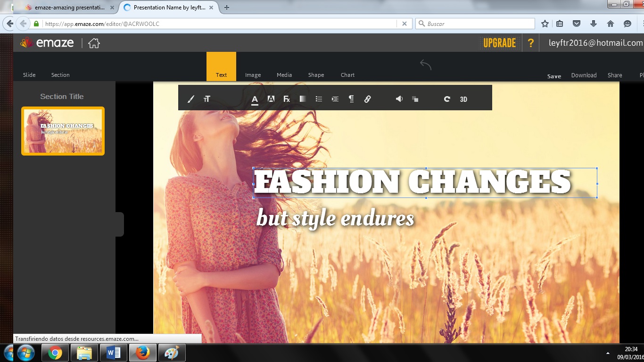Click the Share button
The image size is (644, 362).
(615, 75)
